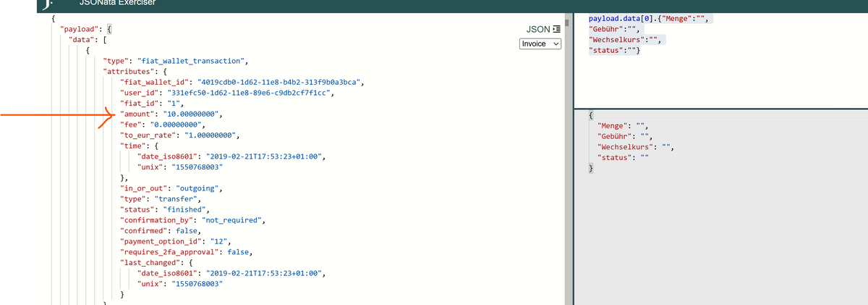Click the "Menge" line in the result pane

pyautogui.click(x=621, y=126)
